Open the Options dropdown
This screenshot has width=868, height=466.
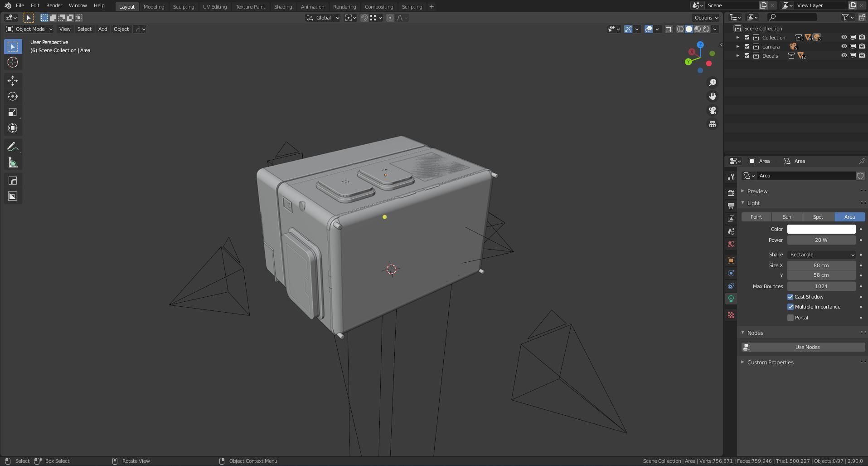pos(706,18)
